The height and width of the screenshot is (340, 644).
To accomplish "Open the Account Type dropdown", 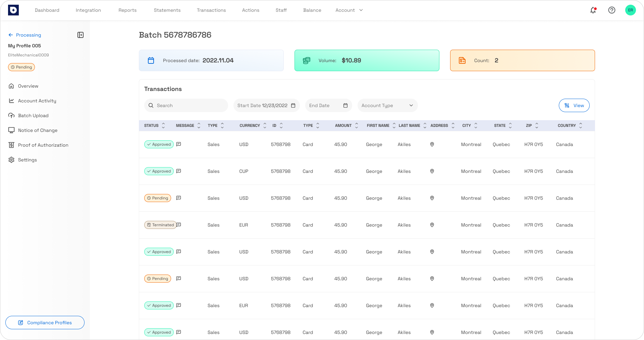I will (x=387, y=105).
